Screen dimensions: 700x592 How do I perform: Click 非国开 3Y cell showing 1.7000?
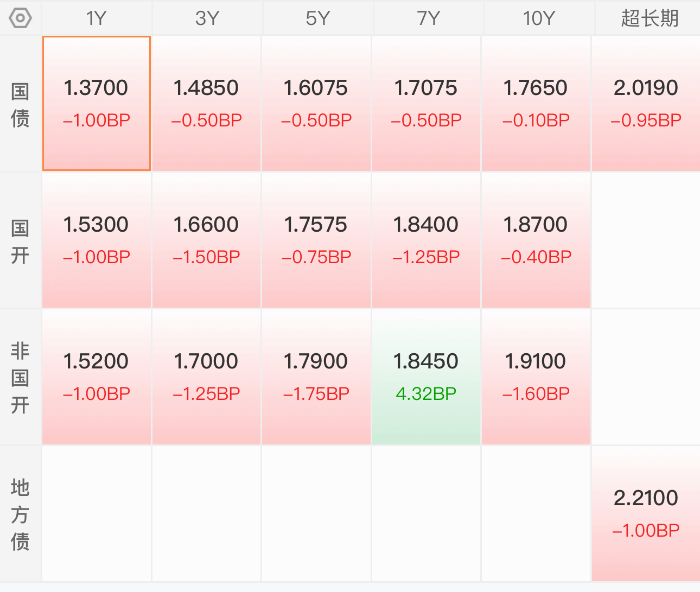pyautogui.click(x=206, y=377)
